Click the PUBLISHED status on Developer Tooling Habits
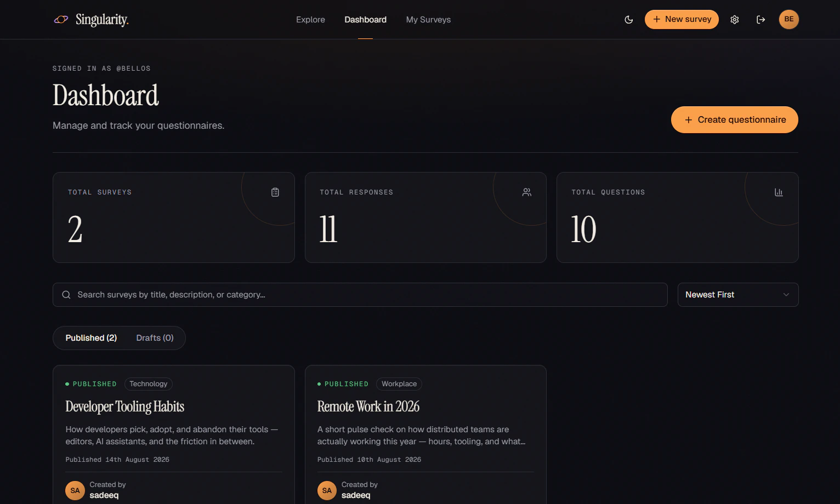840x504 pixels. [x=91, y=384]
